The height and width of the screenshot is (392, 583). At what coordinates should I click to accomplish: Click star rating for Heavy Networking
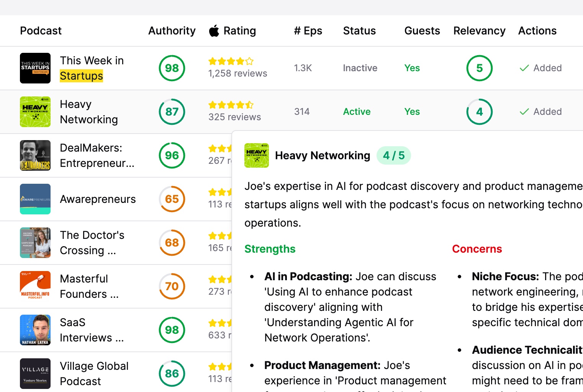click(x=231, y=105)
